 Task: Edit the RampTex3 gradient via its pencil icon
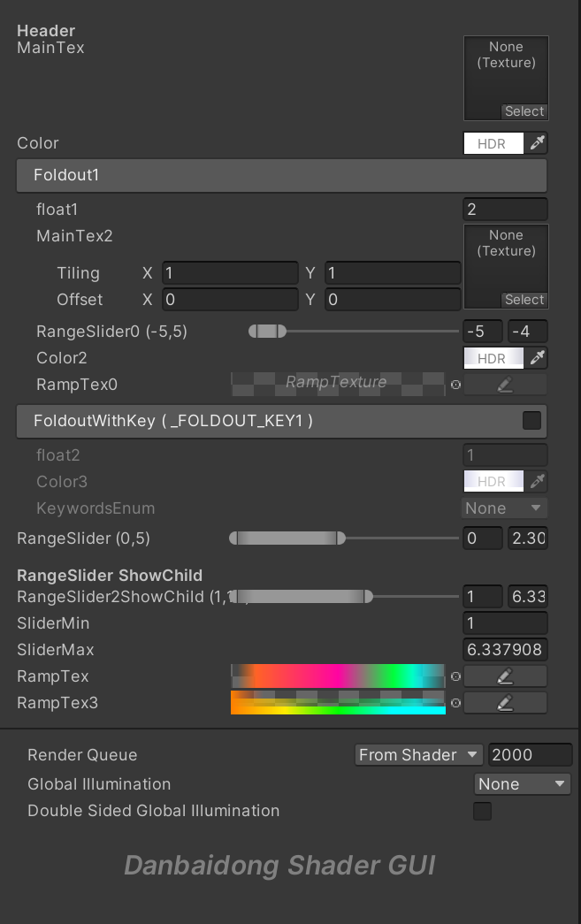pyautogui.click(x=505, y=703)
